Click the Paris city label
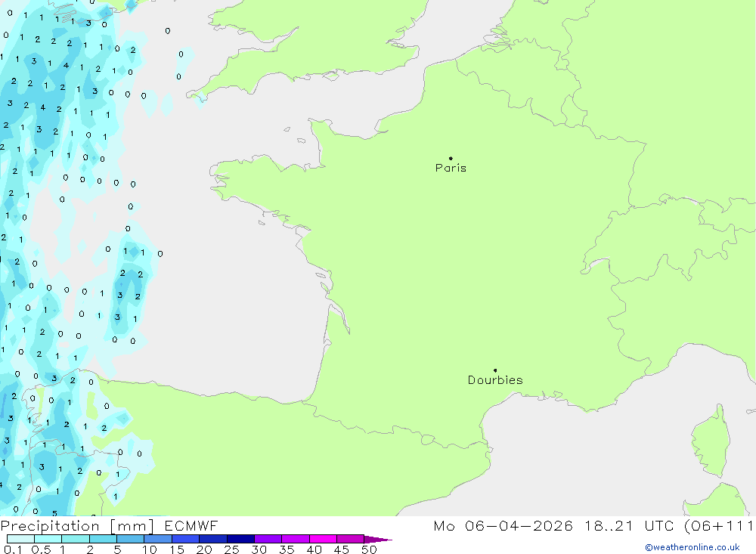Image resolution: width=756 pixels, height=554 pixels. pos(451,168)
